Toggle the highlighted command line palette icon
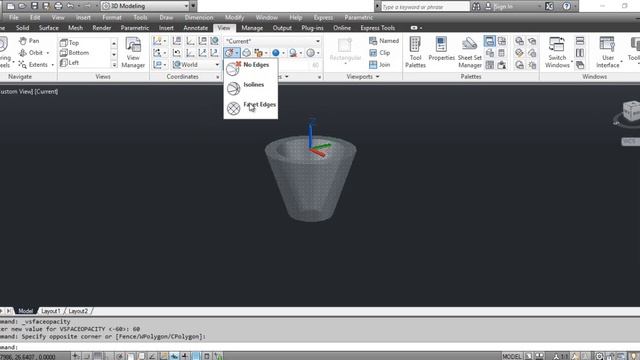Viewport: 640px width, 360px height. (490, 41)
